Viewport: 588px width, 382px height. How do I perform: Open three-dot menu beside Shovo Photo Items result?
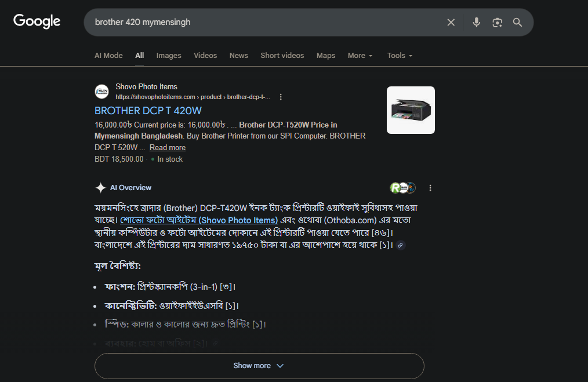click(281, 97)
